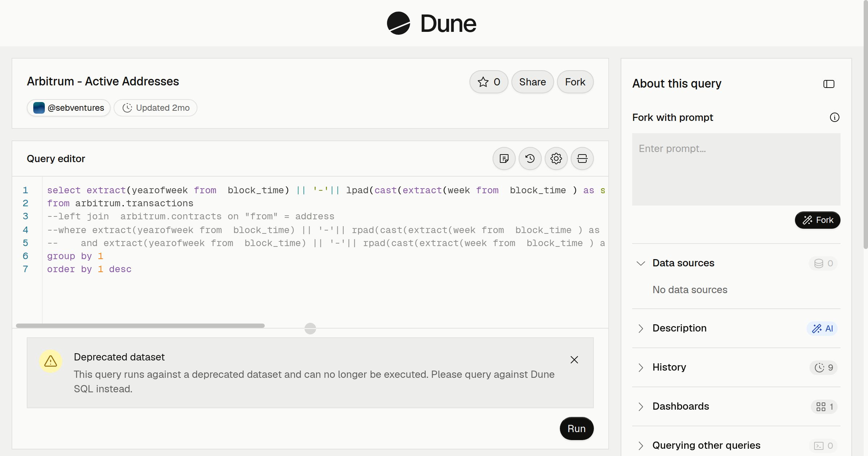Click code line 6 'group by 1'
This screenshot has height=456, width=868.
tap(75, 256)
